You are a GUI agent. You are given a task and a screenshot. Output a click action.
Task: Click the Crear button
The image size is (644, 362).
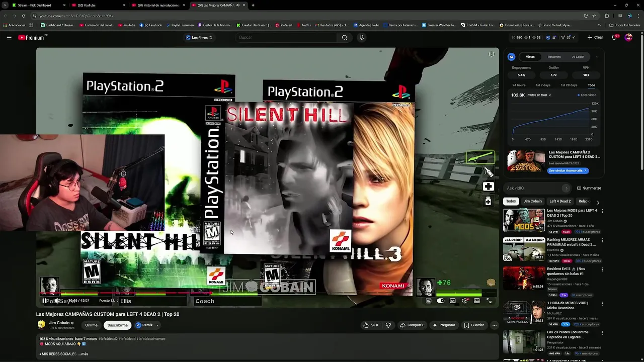[x=595, y=37]
